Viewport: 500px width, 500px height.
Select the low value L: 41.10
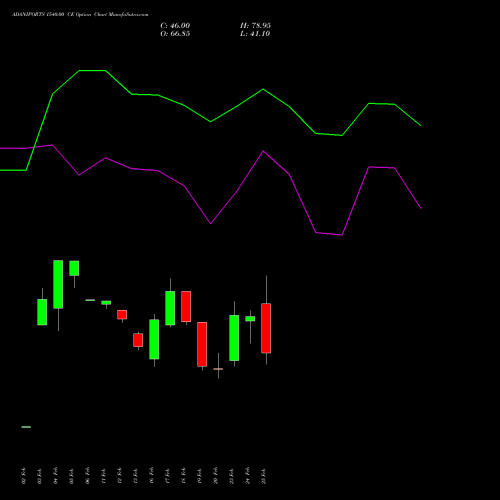[255, 34]
